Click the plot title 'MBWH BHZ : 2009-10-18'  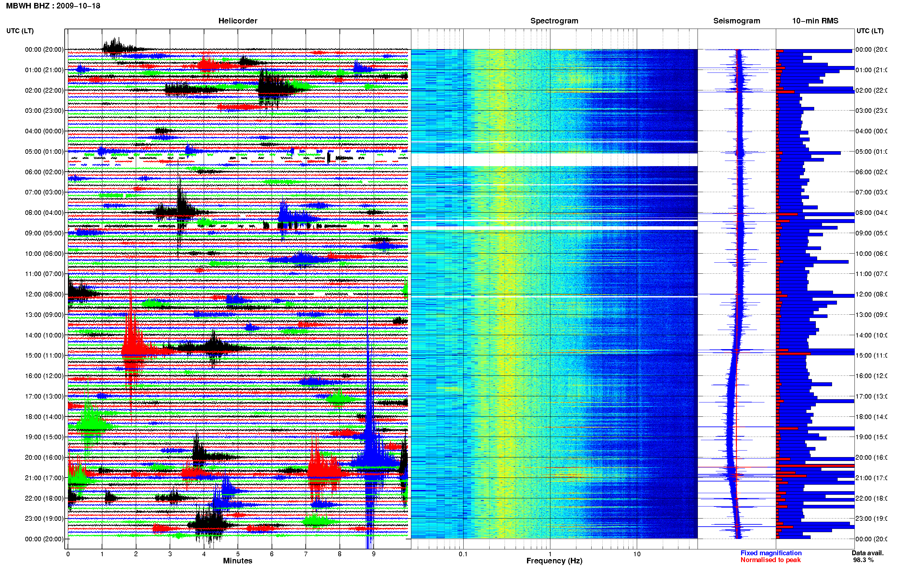tap(53, 6)
